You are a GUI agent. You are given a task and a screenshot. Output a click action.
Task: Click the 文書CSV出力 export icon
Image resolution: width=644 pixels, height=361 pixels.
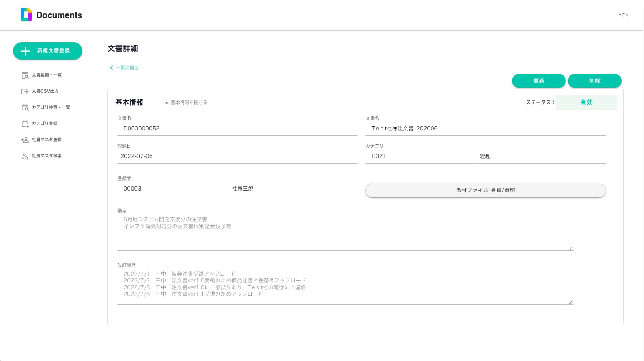pos(25,91)
